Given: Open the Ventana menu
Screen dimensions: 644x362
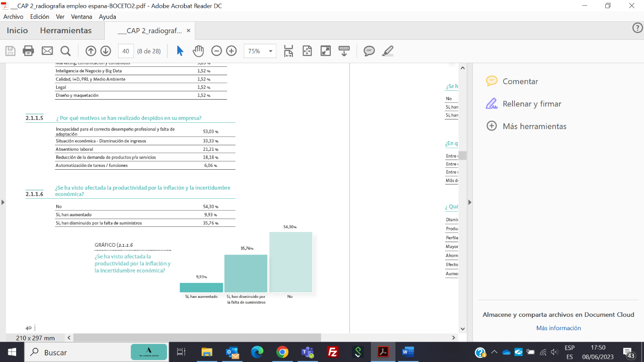Looking at the screenshot, I should point(82,17).
